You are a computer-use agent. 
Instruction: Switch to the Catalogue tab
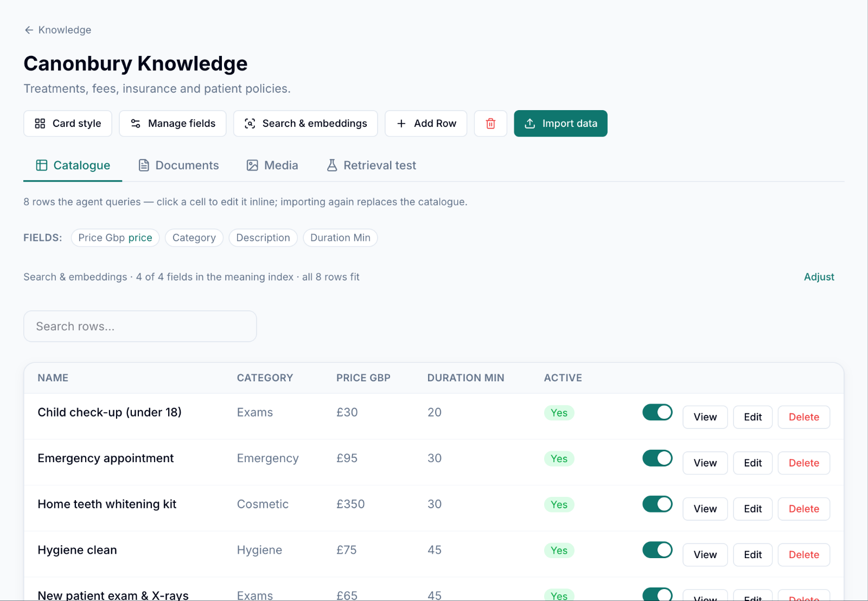coord(73,165)
